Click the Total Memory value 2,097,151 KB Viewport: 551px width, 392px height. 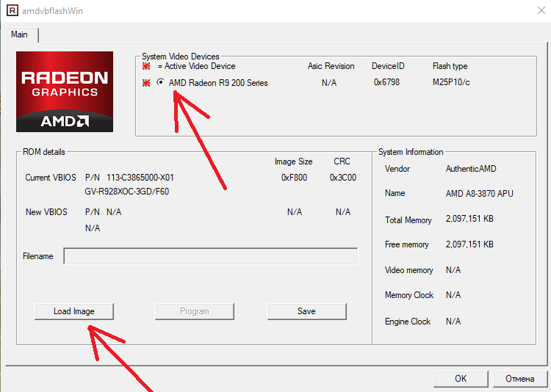click(x=469, y=219)
